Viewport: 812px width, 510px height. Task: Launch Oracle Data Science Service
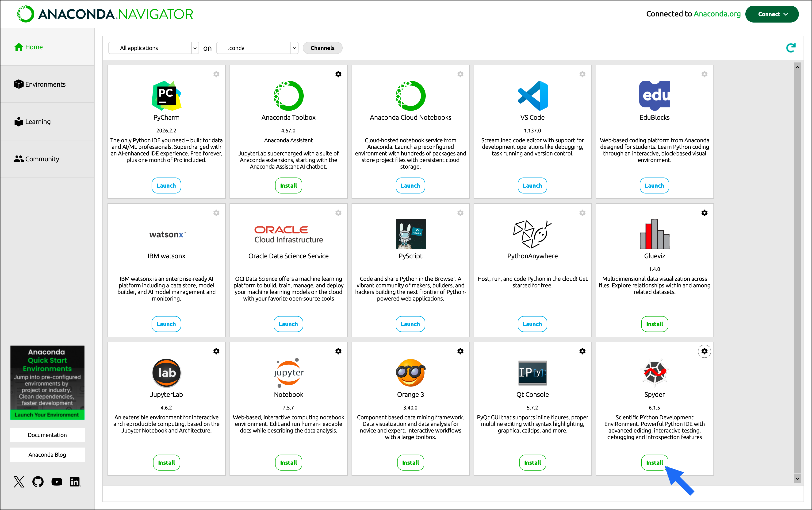pos(288,324)
